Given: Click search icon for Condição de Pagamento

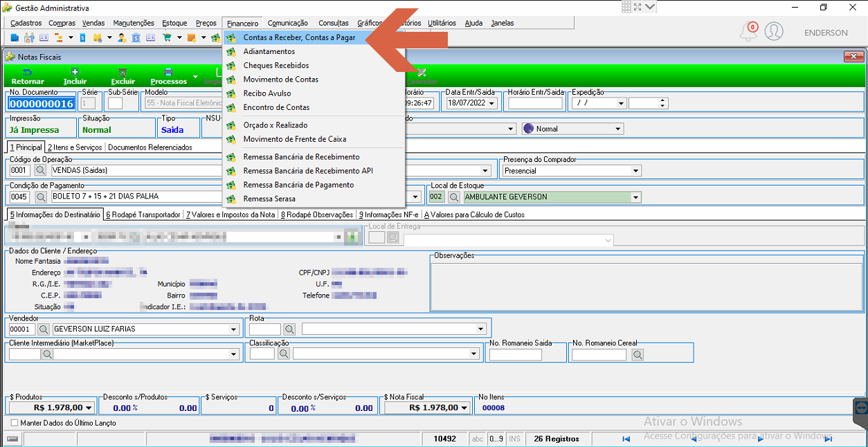Looking at the screenshot, I should (x=40, y=197).
